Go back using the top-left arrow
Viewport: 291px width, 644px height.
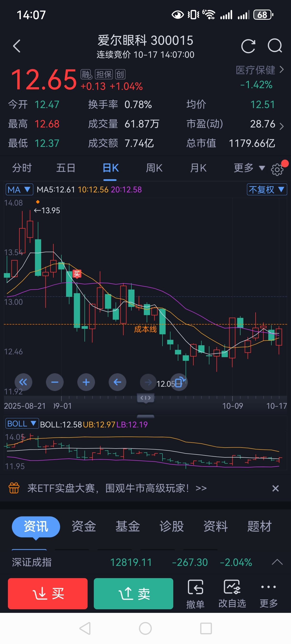tap(17, 46)
